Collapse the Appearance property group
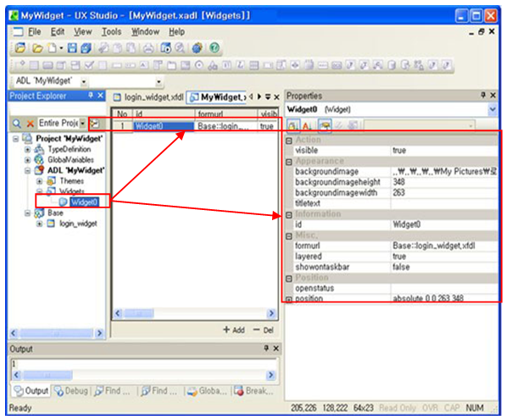Screen dimensions: 506x420 (x=289, y=162)
